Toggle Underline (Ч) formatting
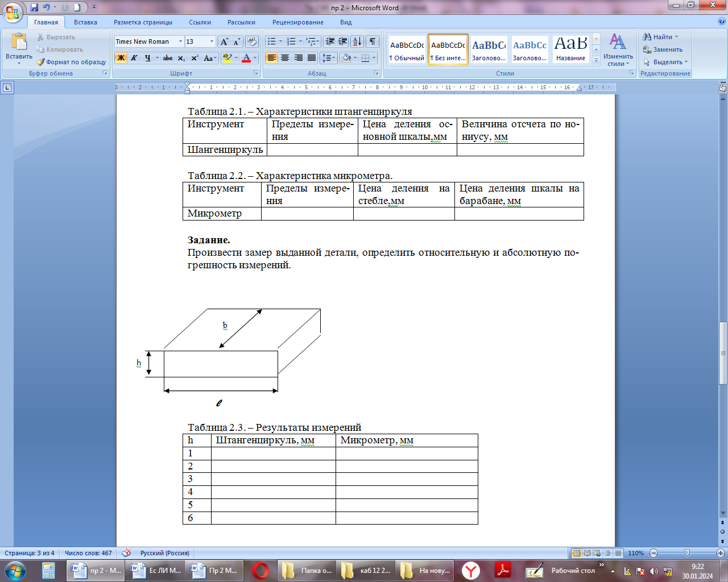Screen dimensions: 728x582 [148, 58]
